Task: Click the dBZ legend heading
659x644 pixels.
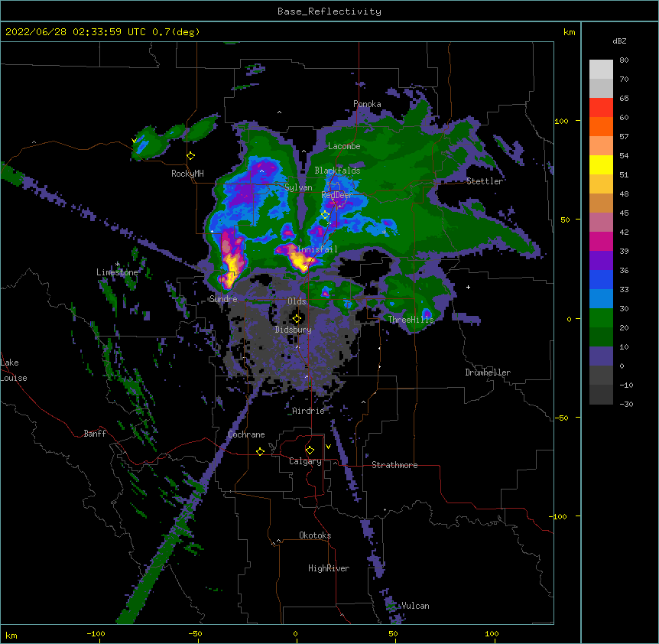Action: tap(619, 41)
